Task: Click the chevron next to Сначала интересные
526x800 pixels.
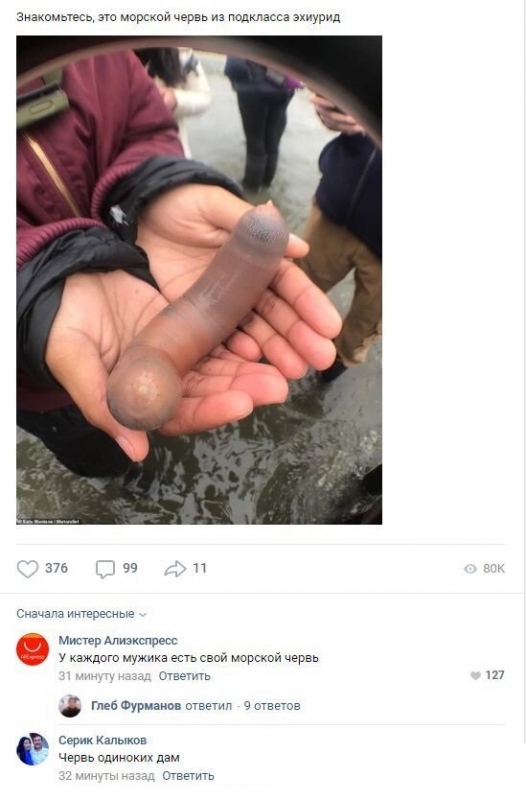Action: coord(143,614)
